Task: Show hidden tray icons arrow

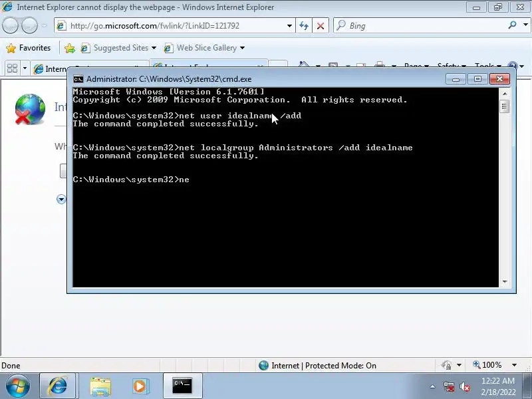Action: click(x=432, y=386)
